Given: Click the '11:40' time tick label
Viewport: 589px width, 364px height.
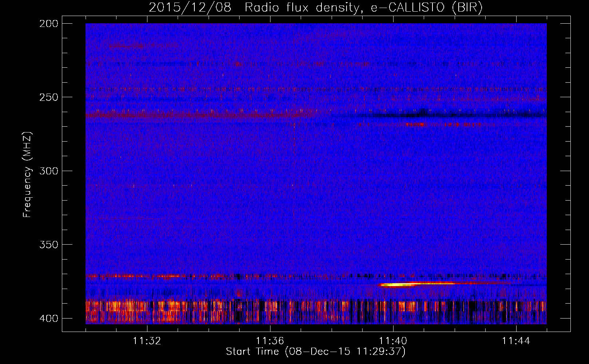Looking at the screenshot, I should point(393,341).
